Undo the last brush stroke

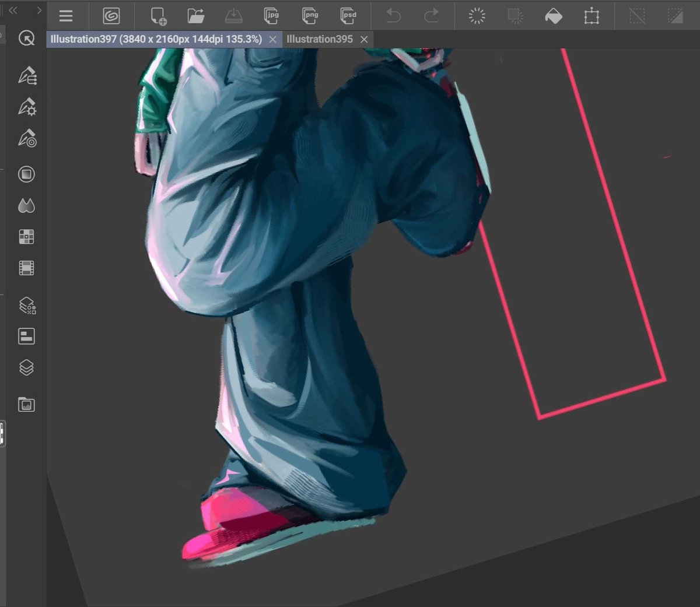coord(393,16)
